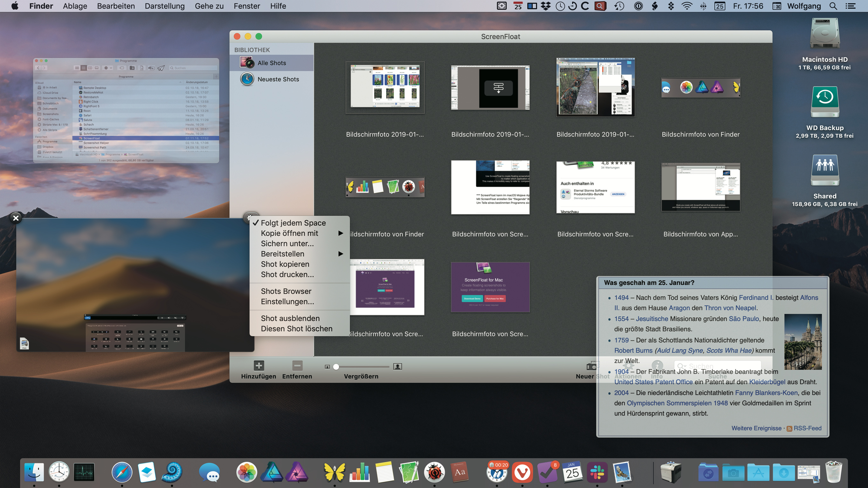Open Safari from the Dock
868x488 pixels.
pos(122,472)
